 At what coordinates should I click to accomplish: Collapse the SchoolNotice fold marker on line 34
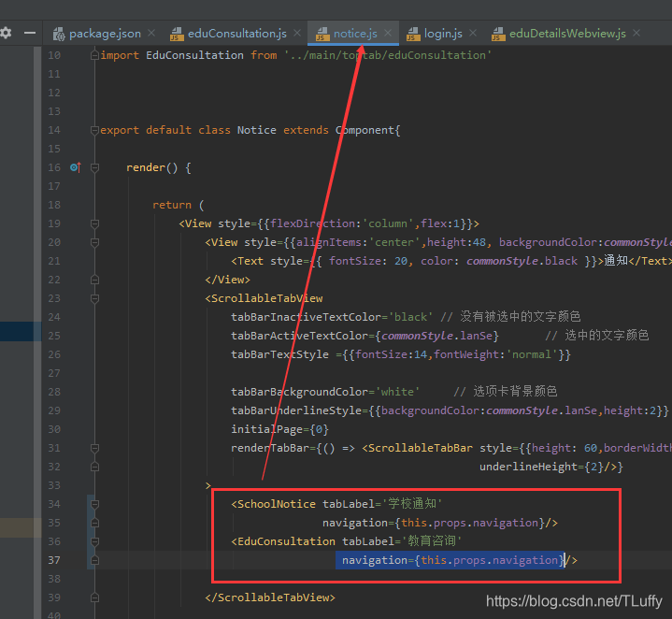[94, 504]
